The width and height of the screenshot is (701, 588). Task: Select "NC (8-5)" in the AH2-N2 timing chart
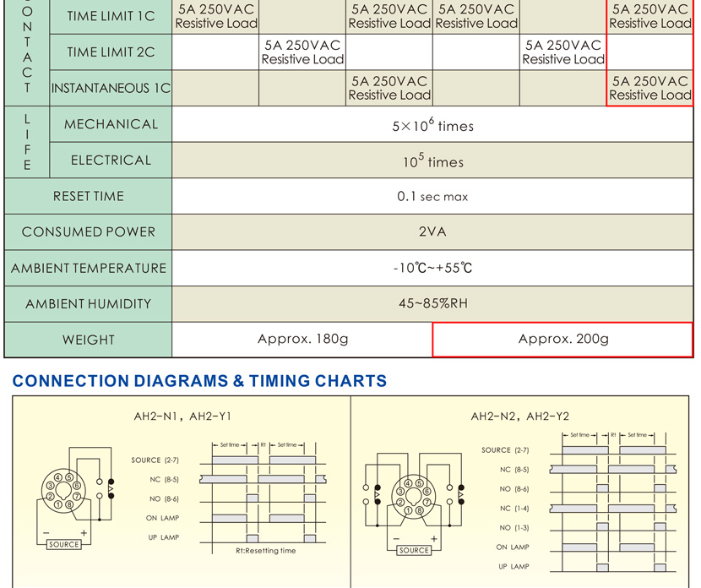pyautogui.click(x=514, y=470)
